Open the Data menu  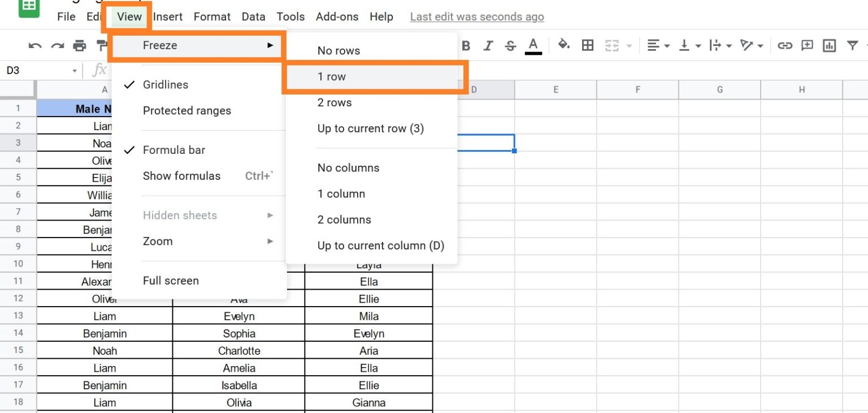click(x=253, y=16)
